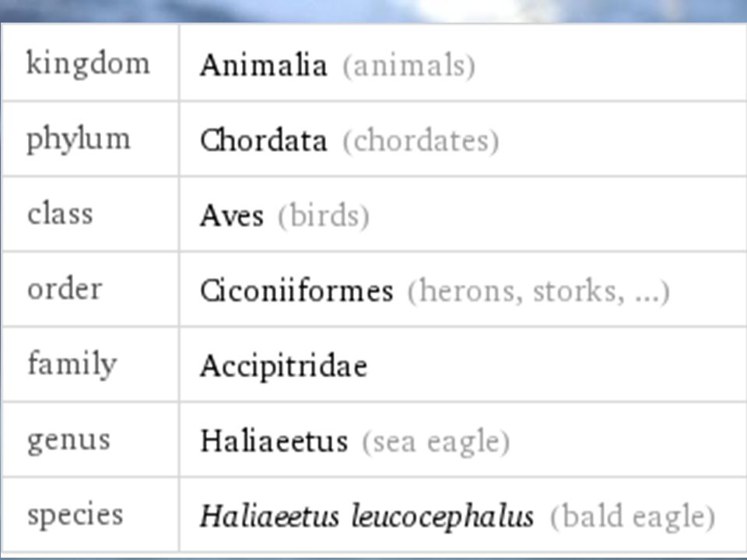
Task: Click the Animalia kingdom entry
Action: (x=264, y=65)
